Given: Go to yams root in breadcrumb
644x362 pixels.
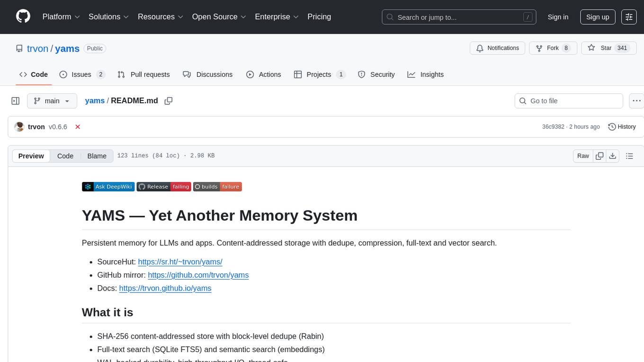Looking at the screenshot, I should 95,101.
